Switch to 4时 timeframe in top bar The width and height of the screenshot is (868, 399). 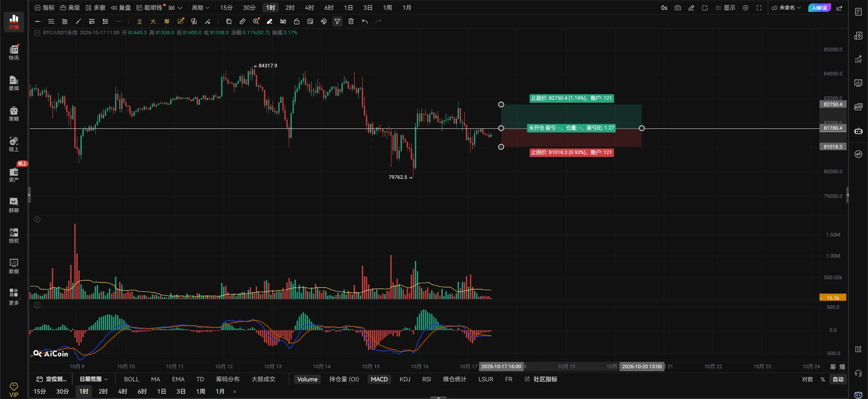310,8
